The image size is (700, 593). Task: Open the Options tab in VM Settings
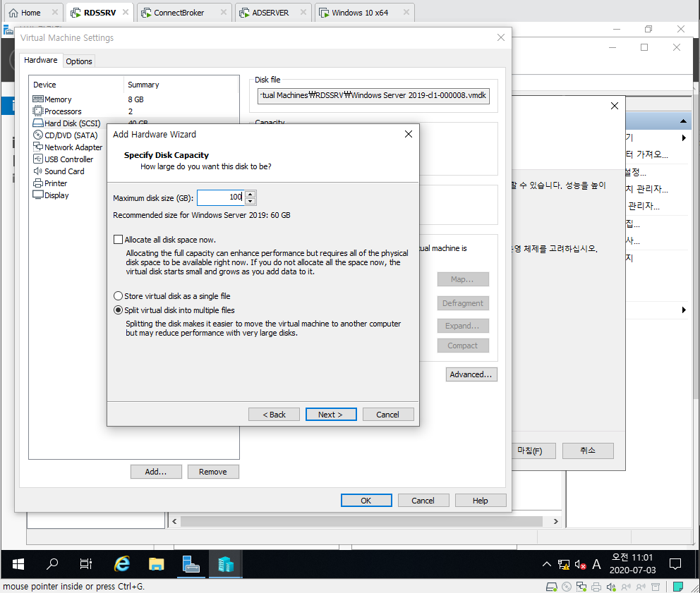pos(79,61)
